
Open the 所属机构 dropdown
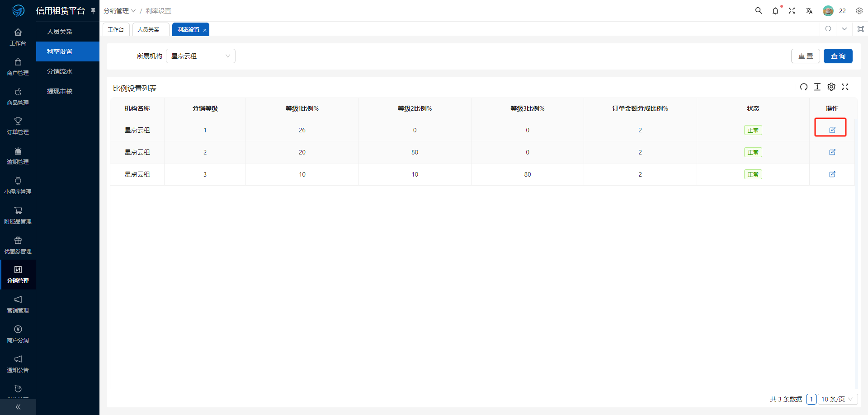pyautogui.click(x=200, y=56)
